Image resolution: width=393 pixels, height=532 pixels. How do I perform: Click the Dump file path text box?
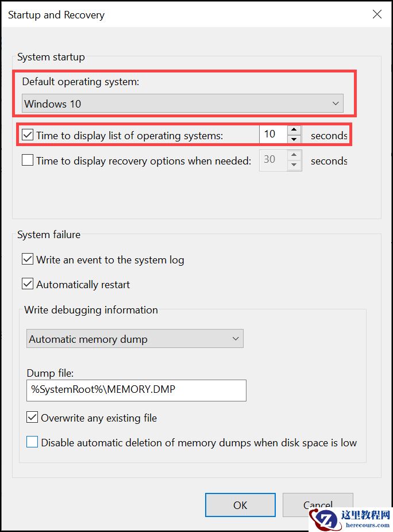[x=136, y=391]
